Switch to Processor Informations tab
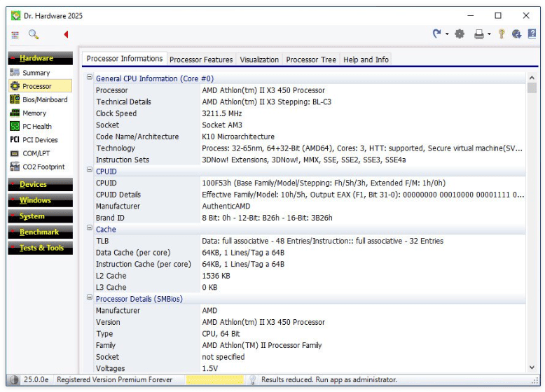Image resolution: width=545 pixels, height=392 pixels. click(125, 59)
